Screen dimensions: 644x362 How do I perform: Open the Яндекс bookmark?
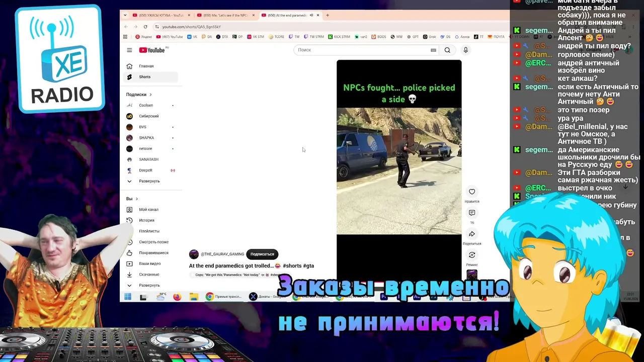tap(144, 37)
